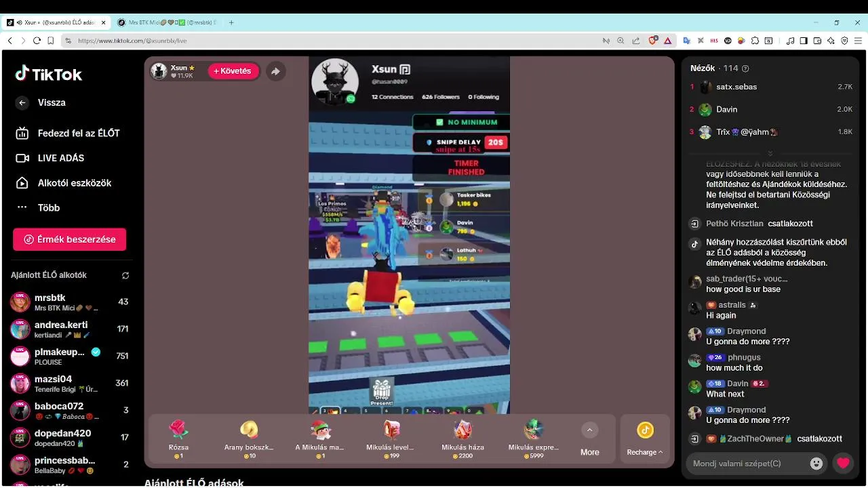Select viewer Trïx in ranking

pyautogui.click(x=771, y=132)
